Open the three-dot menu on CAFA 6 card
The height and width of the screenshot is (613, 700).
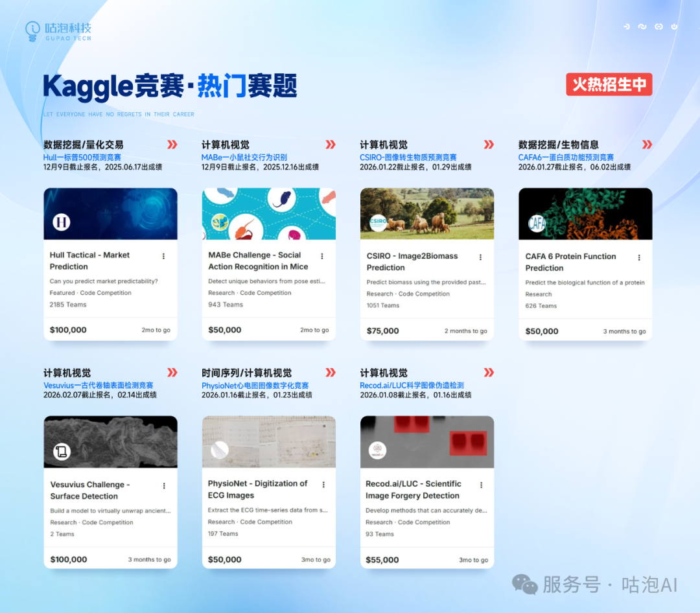639,258
